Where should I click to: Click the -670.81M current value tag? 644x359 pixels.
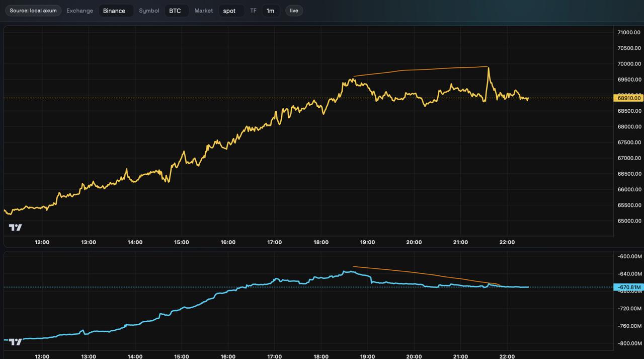pos(628,288)
